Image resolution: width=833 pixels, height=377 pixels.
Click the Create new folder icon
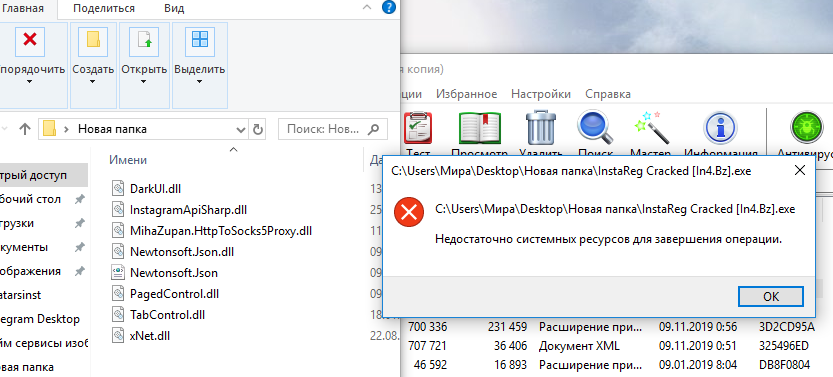pyautogui.click(x=94, y=40)
